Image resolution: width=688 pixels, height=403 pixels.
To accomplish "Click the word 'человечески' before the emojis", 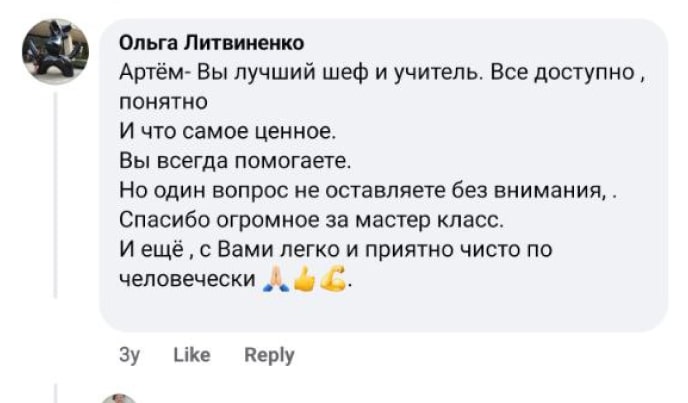I will [x=187, y=279].
